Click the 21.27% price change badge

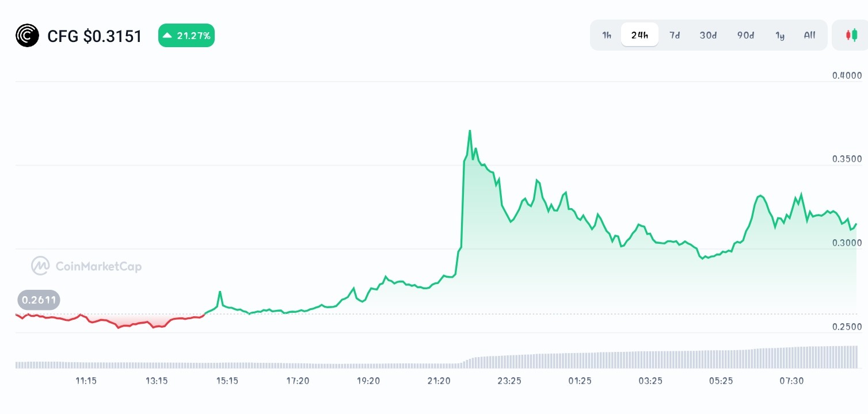[x=186, y=36]
